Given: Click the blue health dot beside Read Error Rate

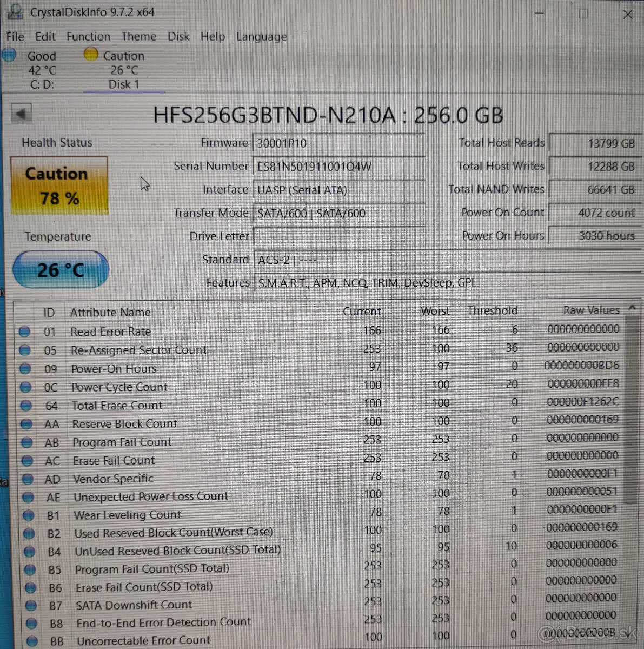Looking at the screenshot, I should [25, 331].
